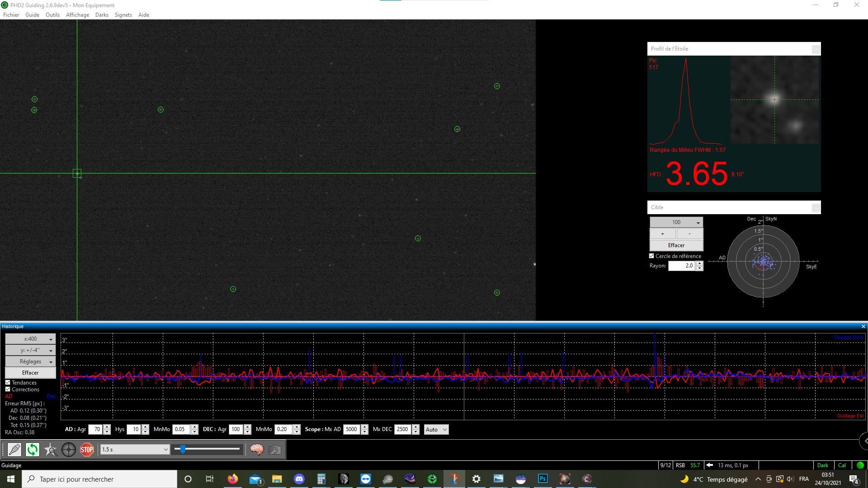Click the volume speaker tray icon

(790, 479)
